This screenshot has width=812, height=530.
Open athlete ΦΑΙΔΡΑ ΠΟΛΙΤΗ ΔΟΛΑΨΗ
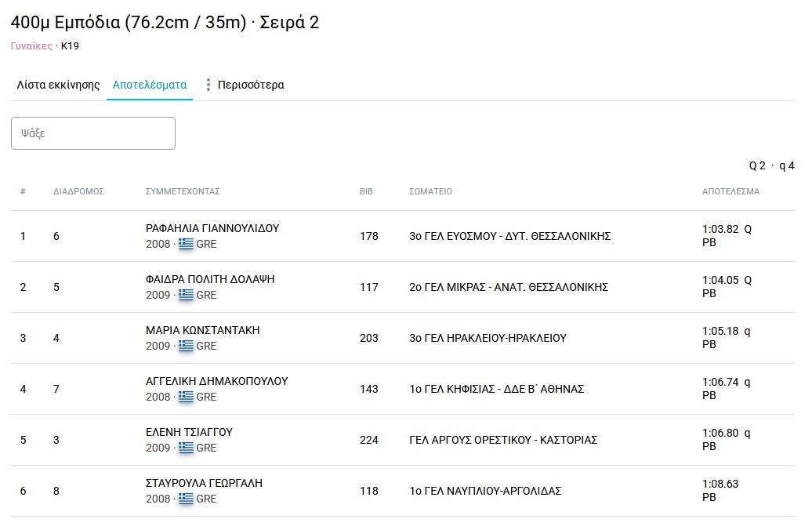click(210, 279)
